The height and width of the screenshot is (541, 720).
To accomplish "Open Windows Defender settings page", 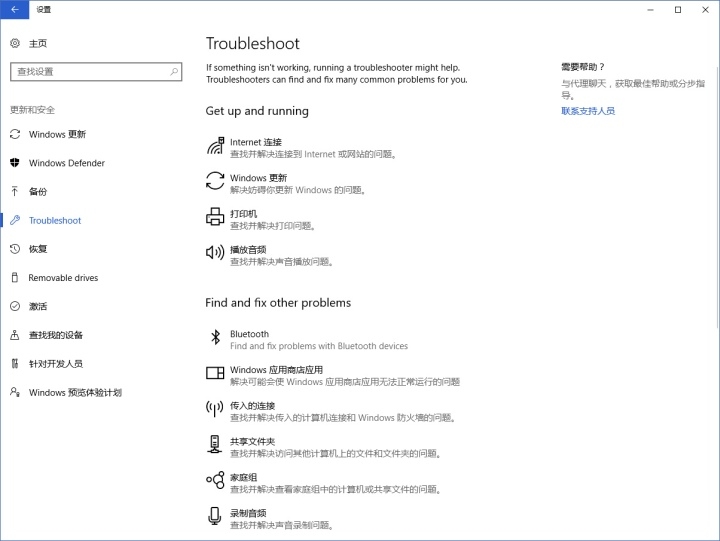I will point(67,163).
